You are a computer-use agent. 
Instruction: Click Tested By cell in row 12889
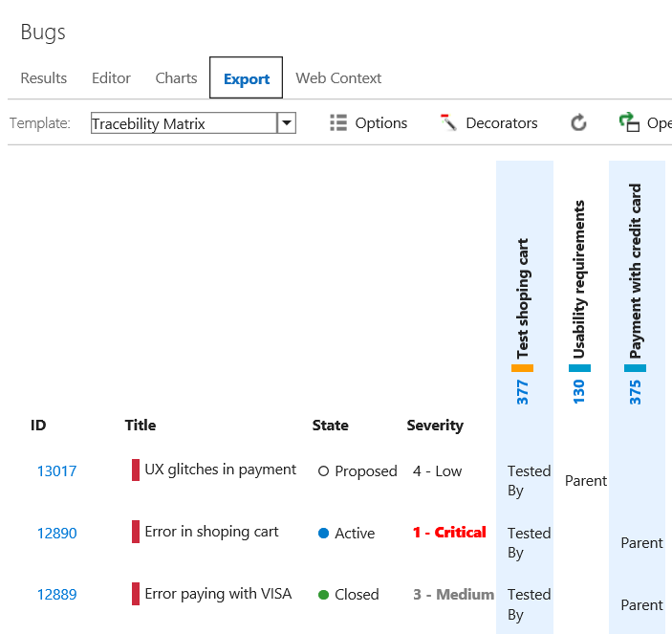(529, 605)
